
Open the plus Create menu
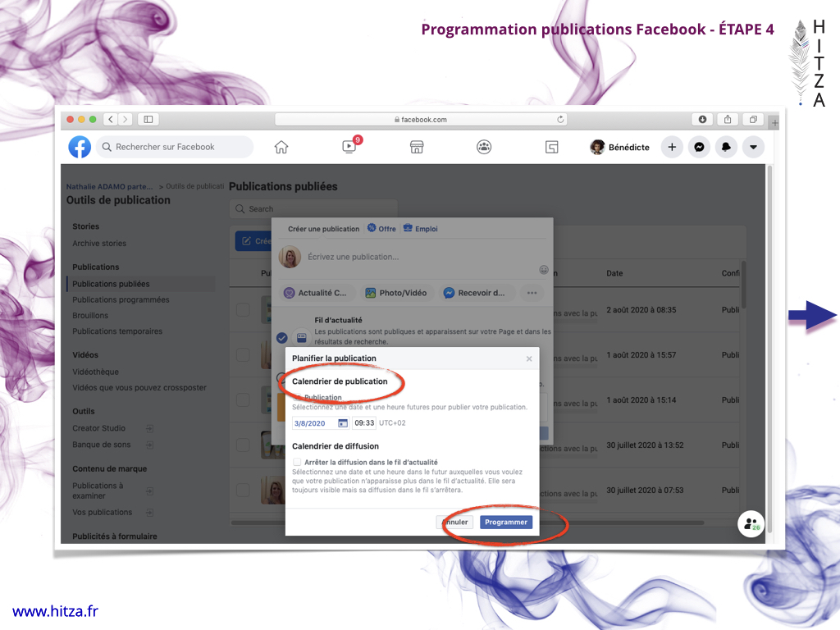pyautogui.click(x=672, y=147)
